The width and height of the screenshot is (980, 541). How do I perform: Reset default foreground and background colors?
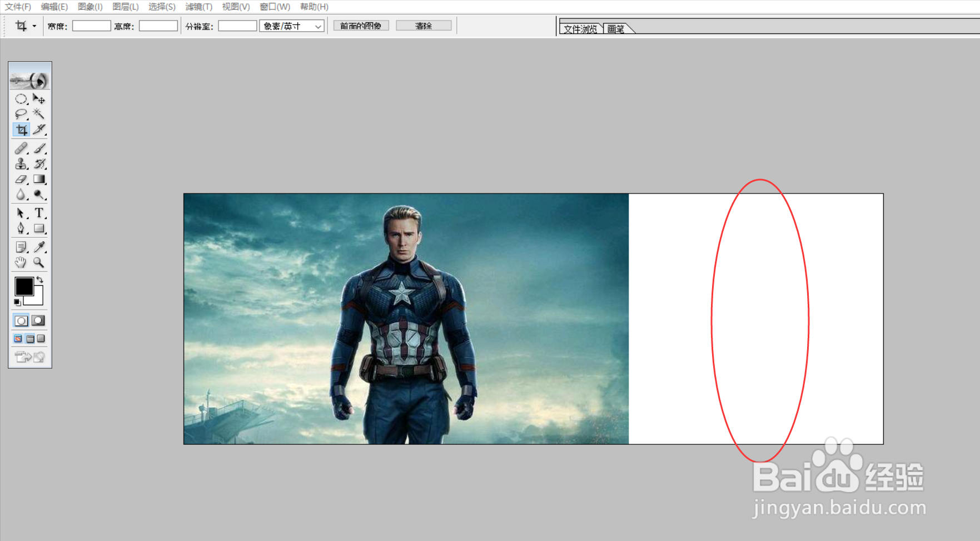click(17, 302)
